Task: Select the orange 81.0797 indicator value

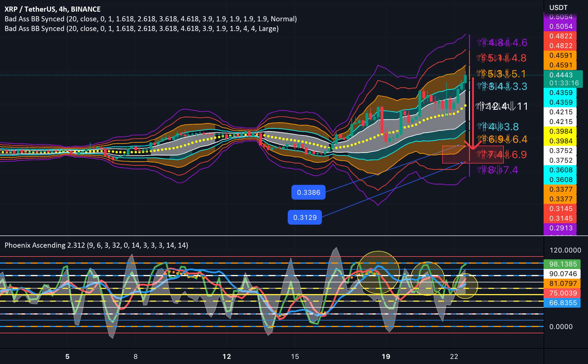Action: pyautogui.click(x=562, y=284)
